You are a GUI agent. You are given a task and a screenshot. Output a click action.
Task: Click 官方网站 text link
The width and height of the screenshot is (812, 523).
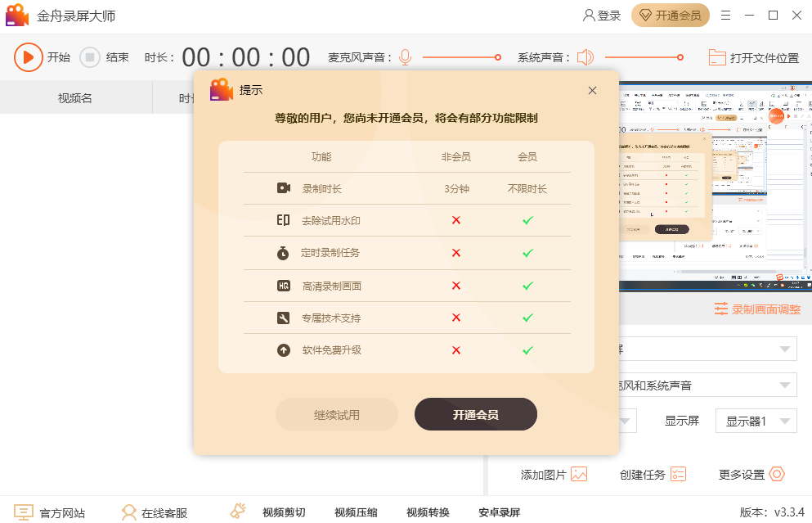click(x=62, y=513)
